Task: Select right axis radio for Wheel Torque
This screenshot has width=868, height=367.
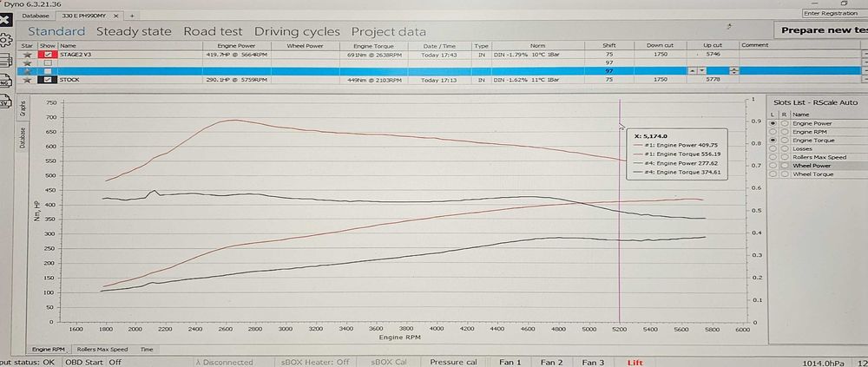Action: click(x=784, y=174)
